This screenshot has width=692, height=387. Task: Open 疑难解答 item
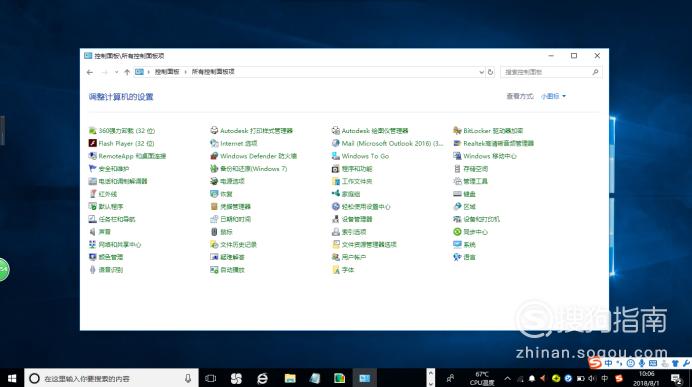pyautogui.click(x=227, y=257)
